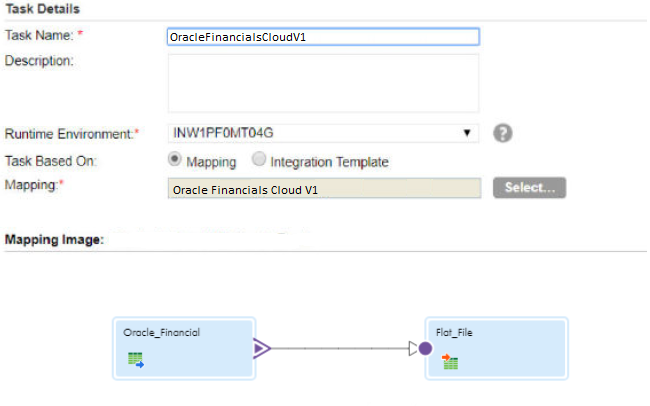Click the Task Name input field
The width and height of the screenshot is (650, 406).
point(323,37)
